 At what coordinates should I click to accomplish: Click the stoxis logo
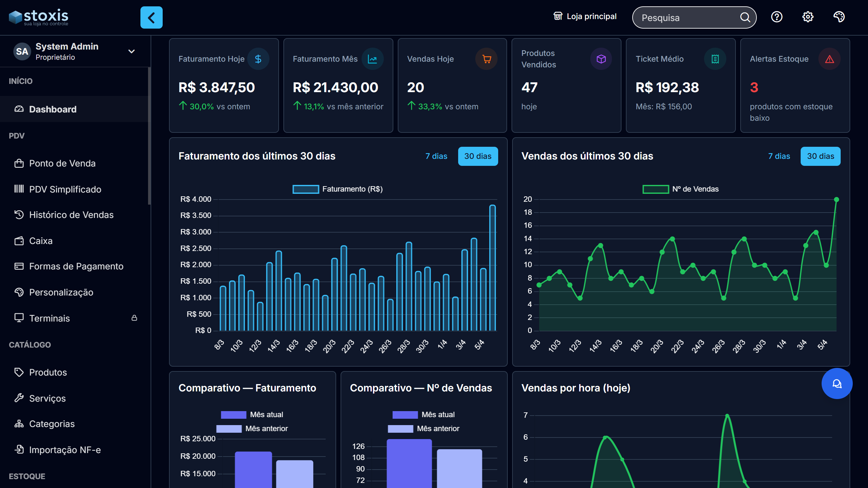[x=38, y=17]
